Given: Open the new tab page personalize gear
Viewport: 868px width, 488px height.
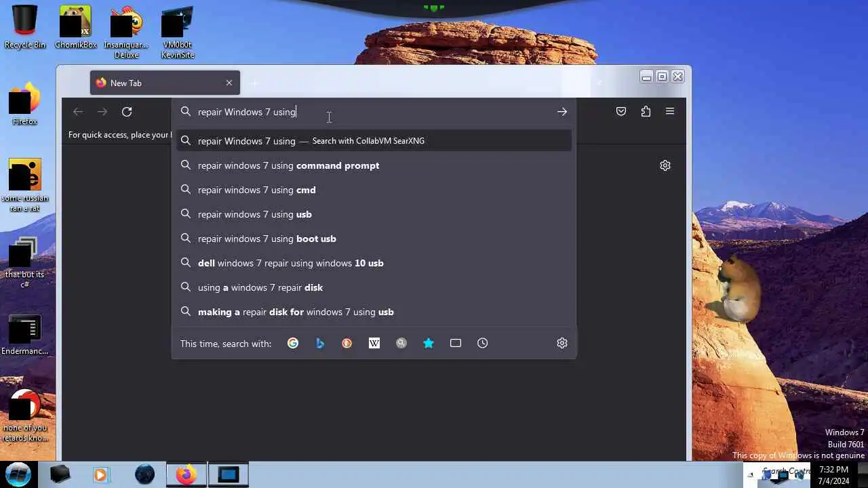Looking at the screenshot, I should click(x=665, y=165).
